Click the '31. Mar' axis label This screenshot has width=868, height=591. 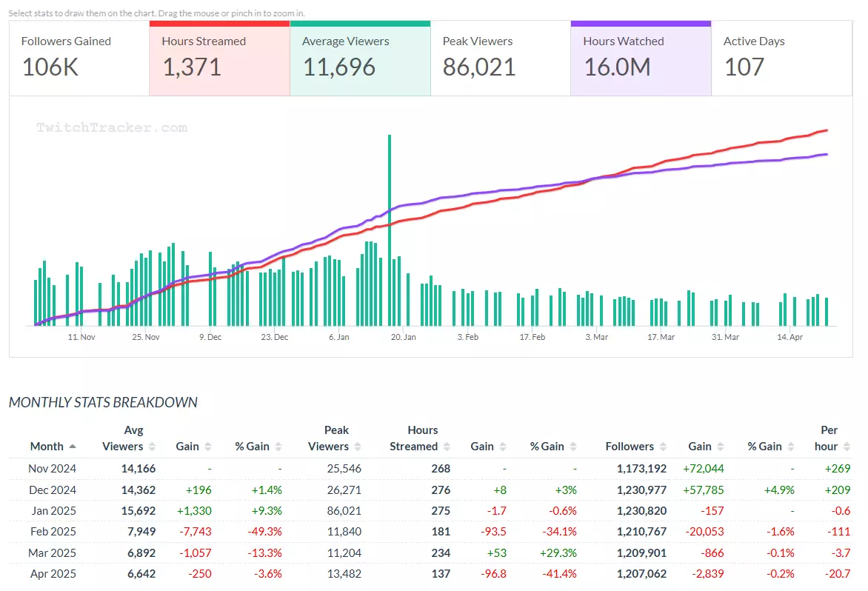tap(725, 337)
